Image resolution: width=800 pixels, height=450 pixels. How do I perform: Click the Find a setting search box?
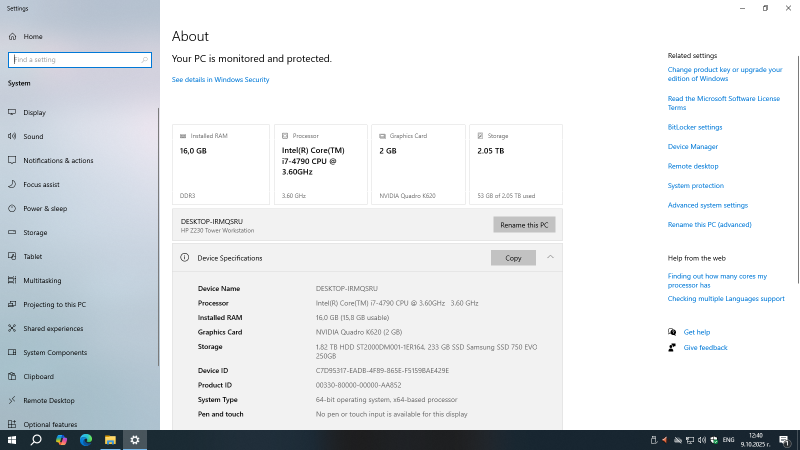(80, 60)
